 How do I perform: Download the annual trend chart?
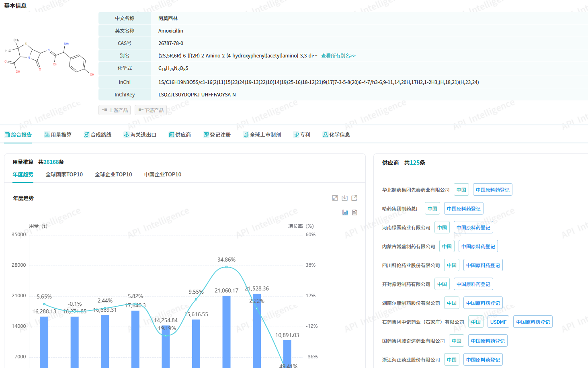344,198
